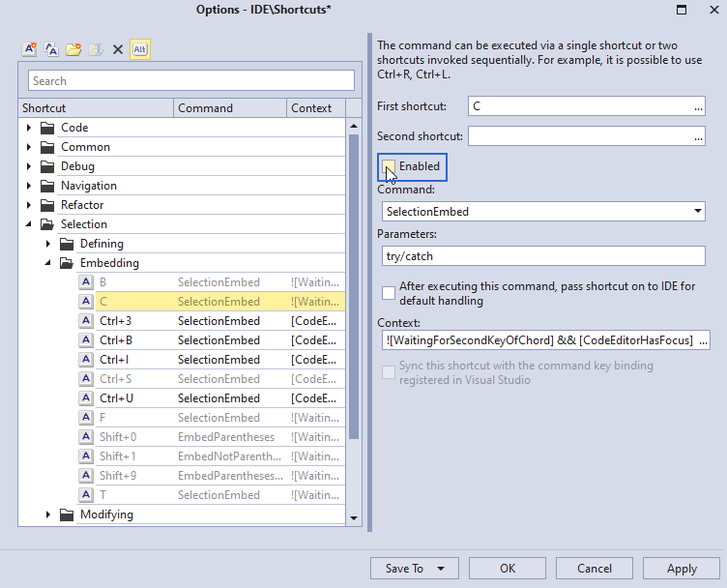Click the black X Delete toolbar icon
Screen dimensions: 727x588
point(118,49)
